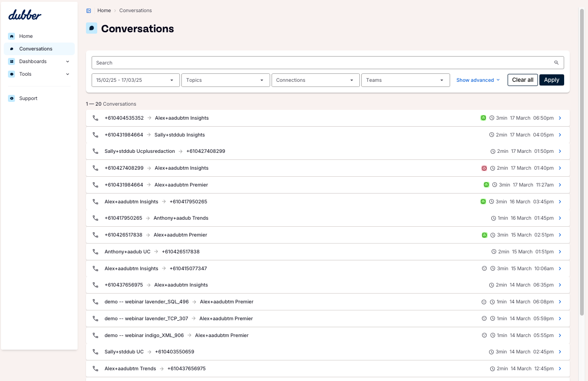
Task: Click the Conversations page title icon
Action: pyautogui.click(x=92, y=28)
